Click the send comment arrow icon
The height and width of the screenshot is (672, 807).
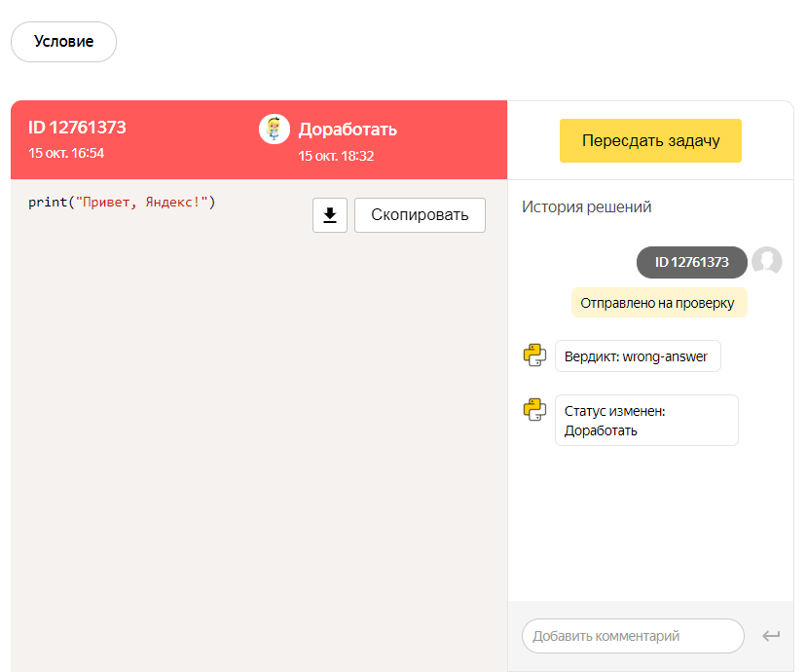[771, 636]
